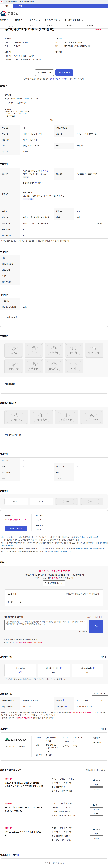Jump to the 전형방법 section tab
108x868 pixels.
coord(90,26)
